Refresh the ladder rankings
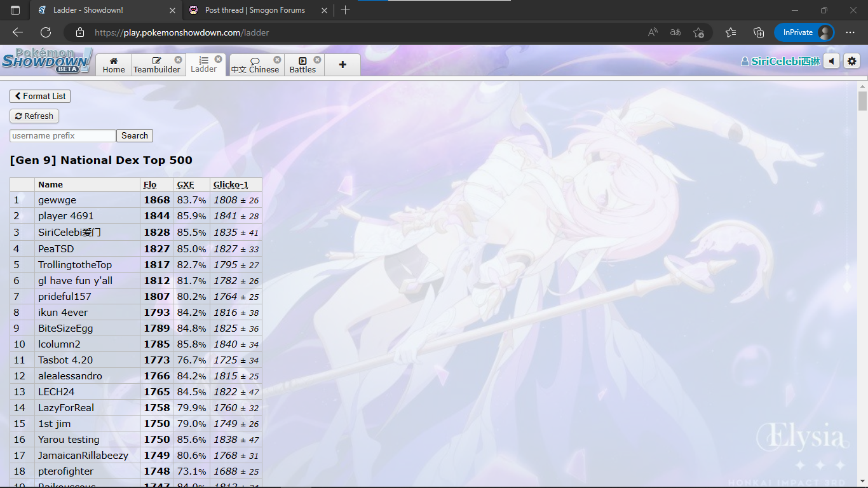868x488 pixels. tap(34, 116)
